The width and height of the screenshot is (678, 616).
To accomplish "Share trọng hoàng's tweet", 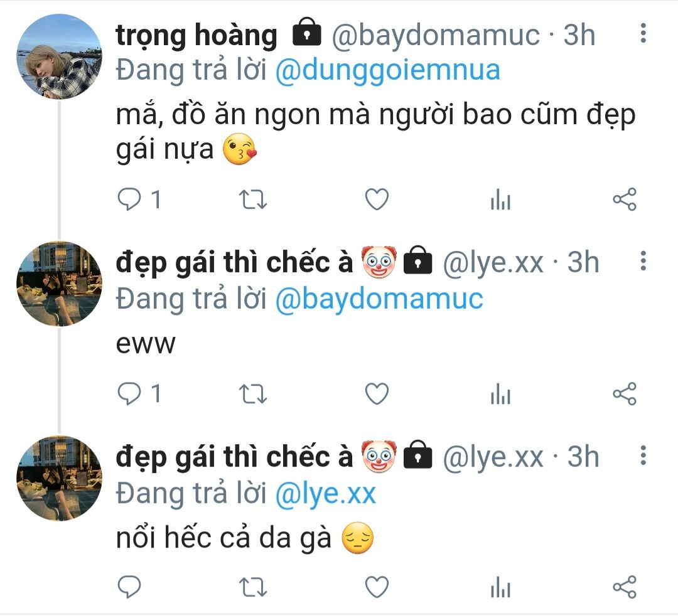I will click(x=624, y=200).
